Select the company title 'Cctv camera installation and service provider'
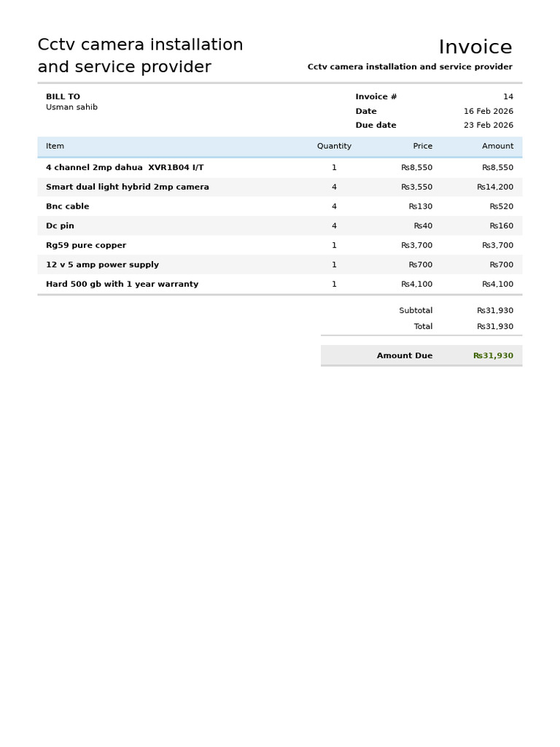This screenshot has width=560, height=747. coord(141,55)
